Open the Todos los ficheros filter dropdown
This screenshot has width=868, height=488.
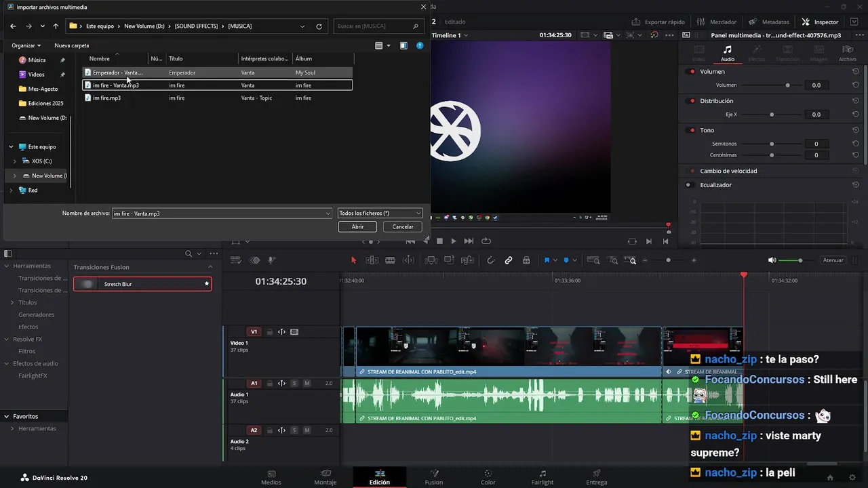380,213
